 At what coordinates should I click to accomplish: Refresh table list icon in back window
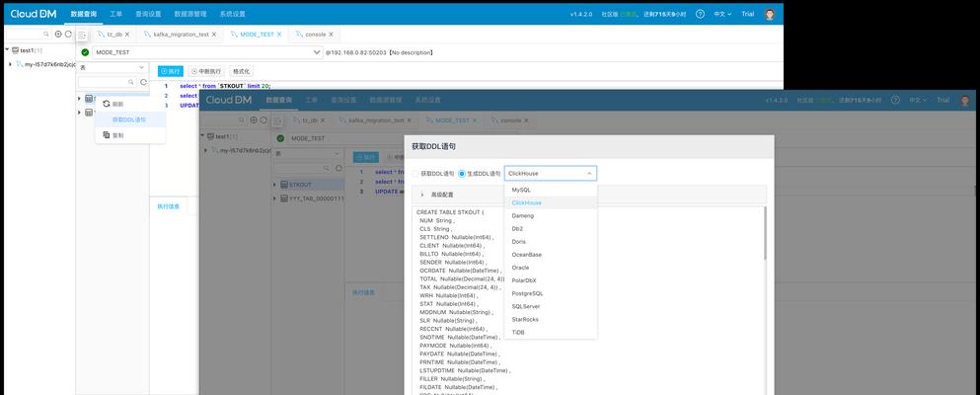pyautogui.click(x=143, y=82)
